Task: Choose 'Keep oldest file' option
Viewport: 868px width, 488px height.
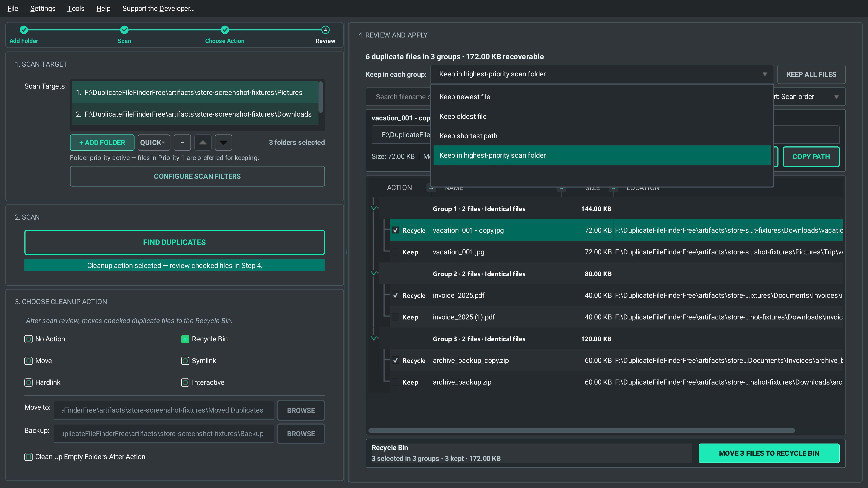Action: coord(602,116)
